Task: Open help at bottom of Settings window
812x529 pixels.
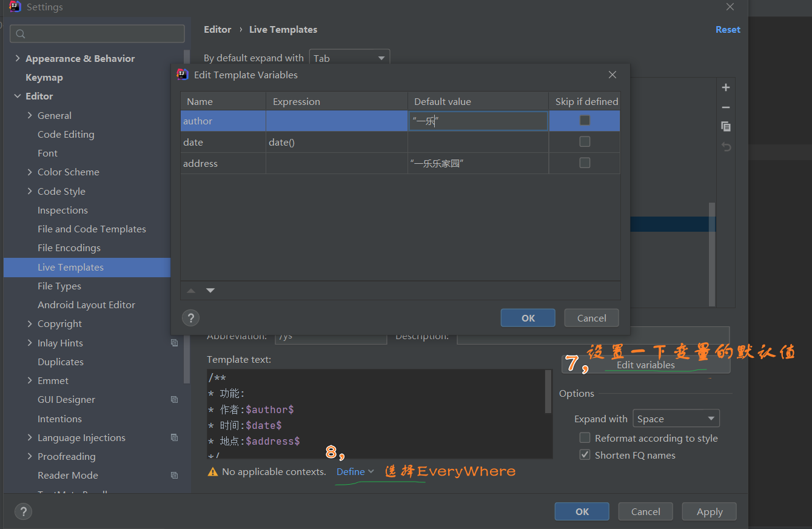Action: (x=22, y=511)
